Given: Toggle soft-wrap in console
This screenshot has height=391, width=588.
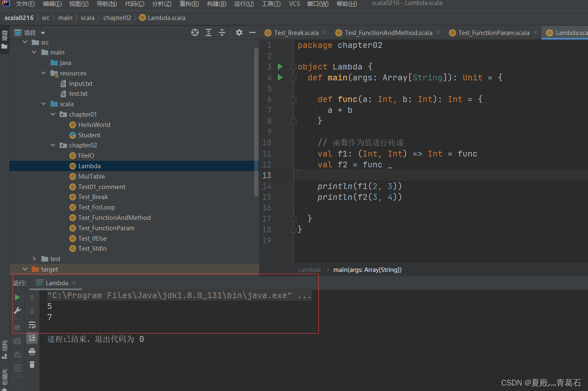Looking at the screenshot, I should [x=32, y=325].
